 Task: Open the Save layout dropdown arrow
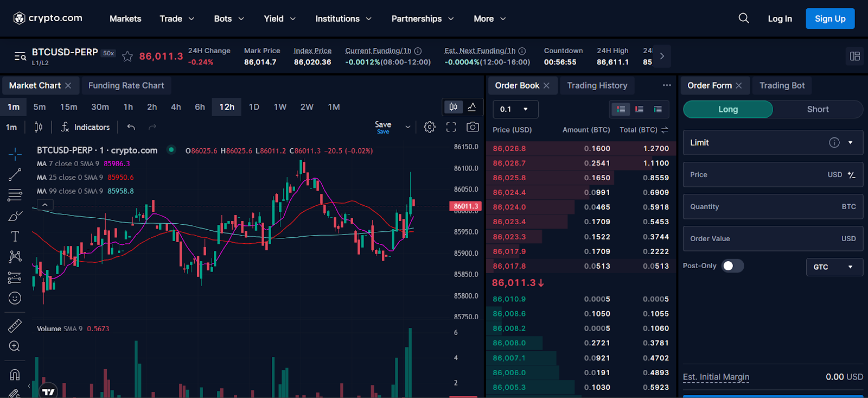(408, 127)
